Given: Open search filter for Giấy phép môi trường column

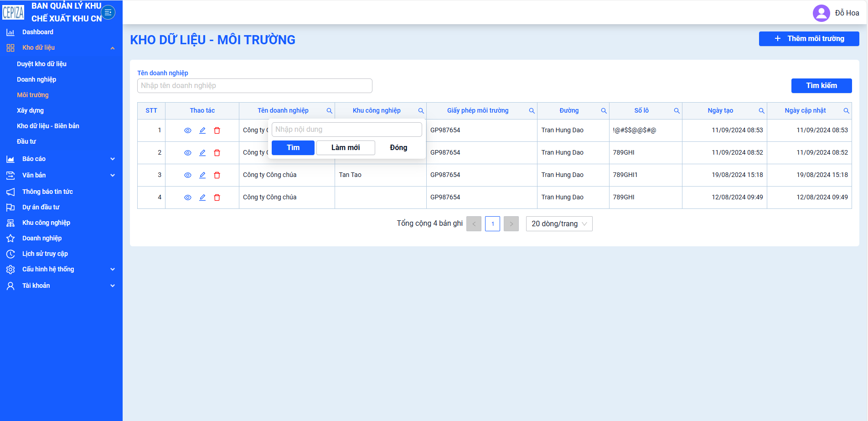Looking at the screenshot, I should 532,111.
